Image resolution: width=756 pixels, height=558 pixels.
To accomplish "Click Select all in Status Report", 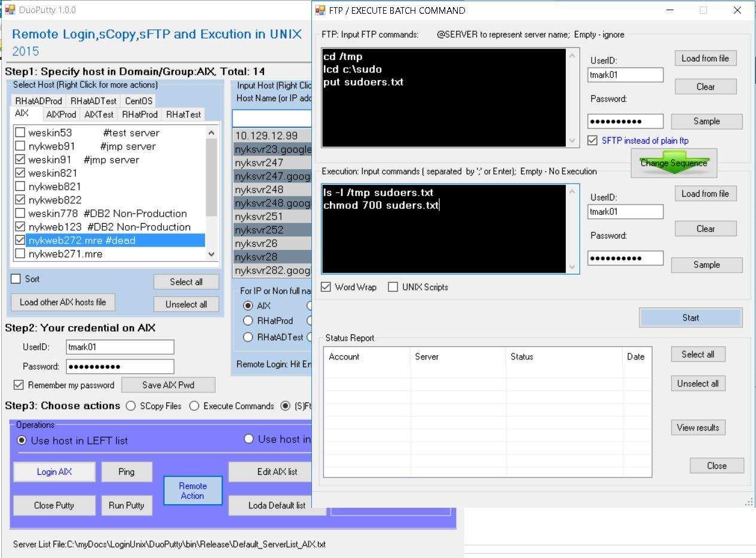I will [697, 354].
